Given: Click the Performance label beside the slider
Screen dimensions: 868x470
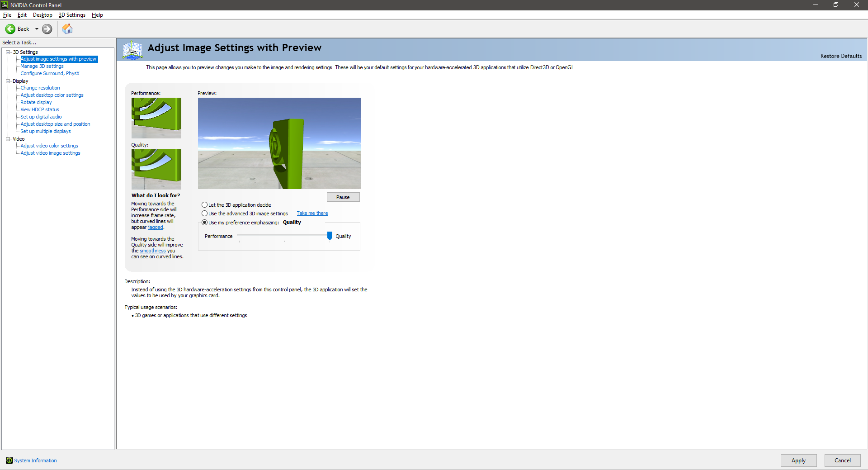Looking at the screenshot, I should [x=218, y=236].
